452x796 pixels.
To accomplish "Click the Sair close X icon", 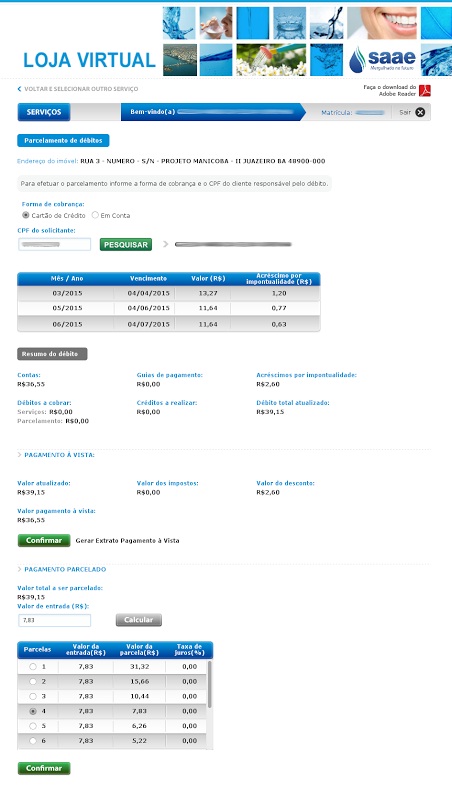I will 420,113.
